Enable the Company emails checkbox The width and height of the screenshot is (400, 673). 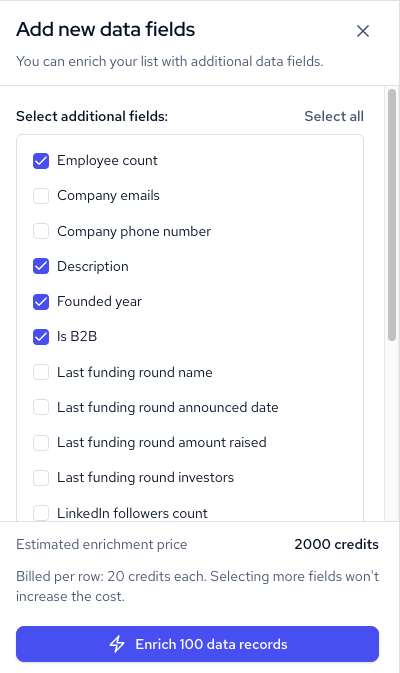(x=41, y=196)
